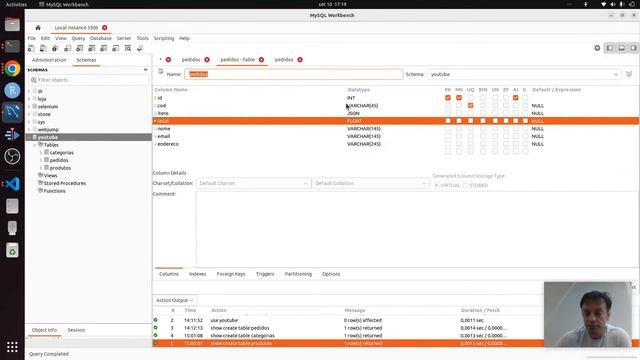Open Workbench preferences gear icon
Image resolution: width=640 pixels, height=360 pixels.
click(x=597, y=48)
